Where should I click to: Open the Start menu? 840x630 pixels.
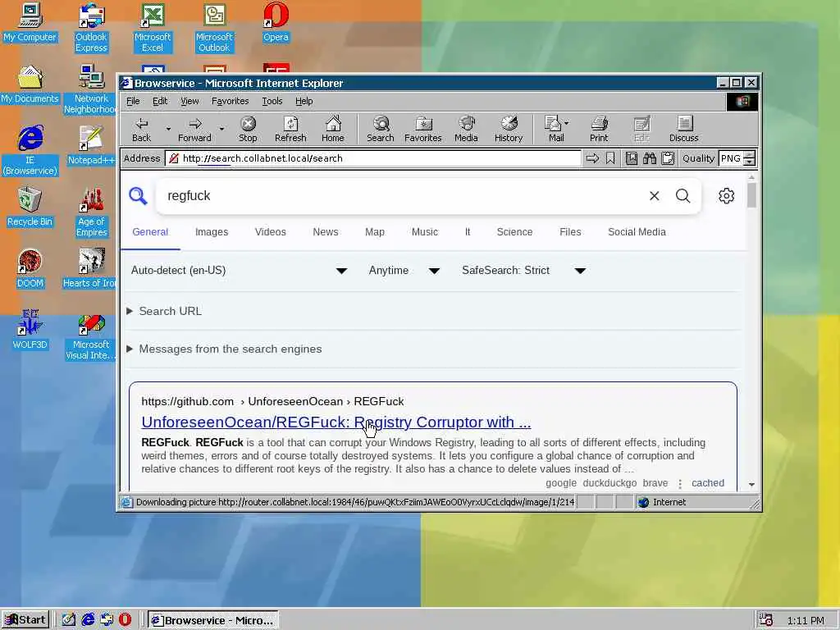(x=25, y=620)
